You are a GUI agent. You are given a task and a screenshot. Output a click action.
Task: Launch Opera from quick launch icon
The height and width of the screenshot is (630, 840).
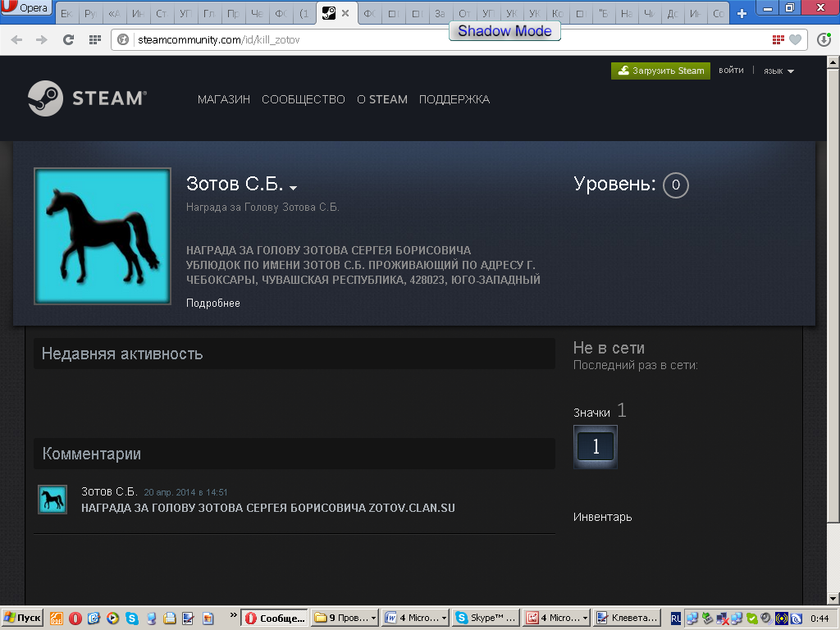75,619
